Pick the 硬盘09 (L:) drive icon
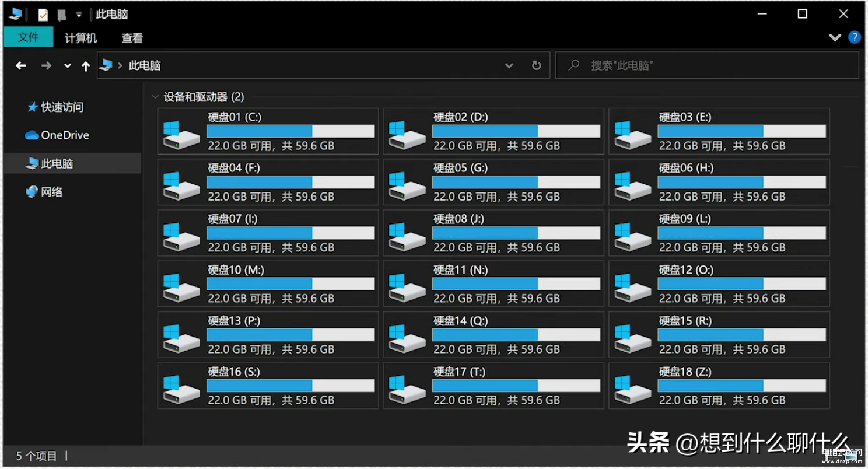 coord(633,236)
